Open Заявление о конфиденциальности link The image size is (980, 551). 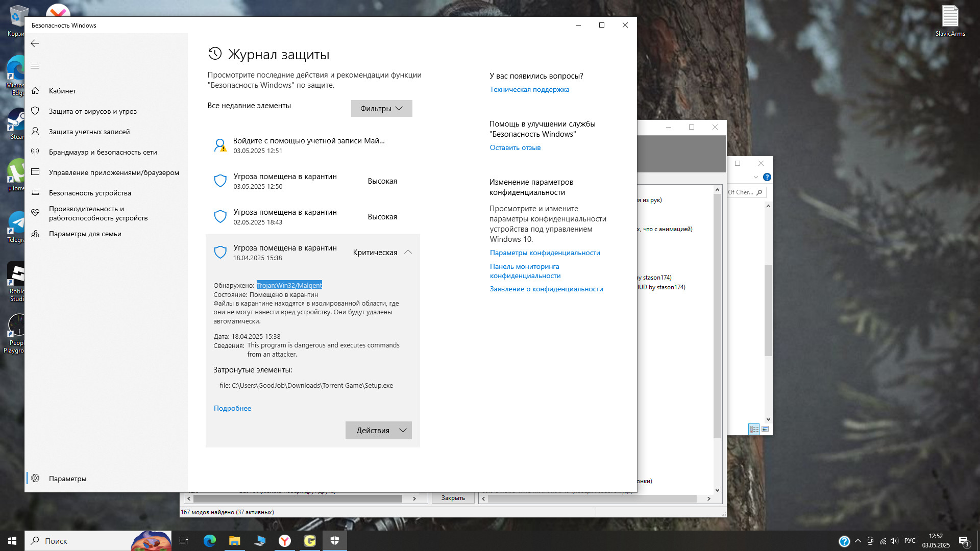pyautogui.click(x=546, y=289)
